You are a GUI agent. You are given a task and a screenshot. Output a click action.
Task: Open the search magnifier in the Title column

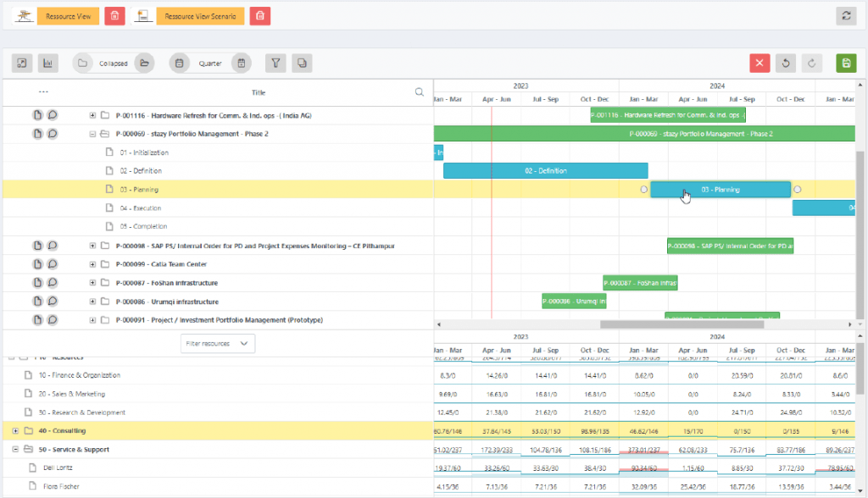pyautogui.click(x=419, y=91)
